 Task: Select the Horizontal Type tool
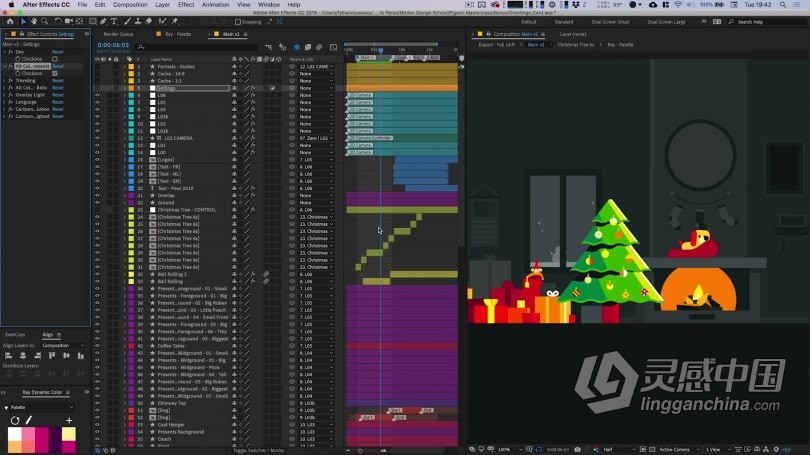[114, 22]
